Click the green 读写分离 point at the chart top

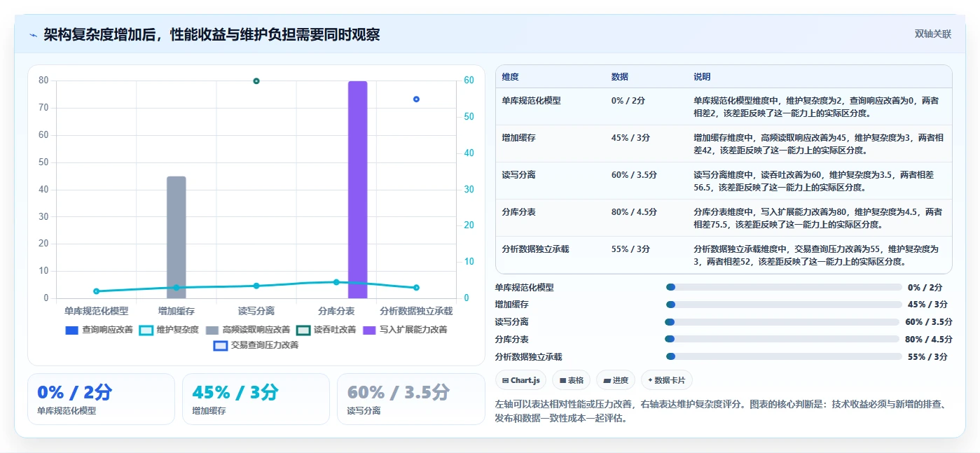tap(256, 81)
